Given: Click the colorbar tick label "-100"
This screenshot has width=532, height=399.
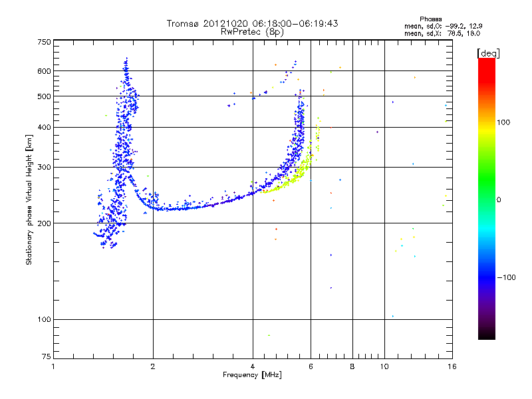Looking at the screenshot, I should tap(506, 277).
